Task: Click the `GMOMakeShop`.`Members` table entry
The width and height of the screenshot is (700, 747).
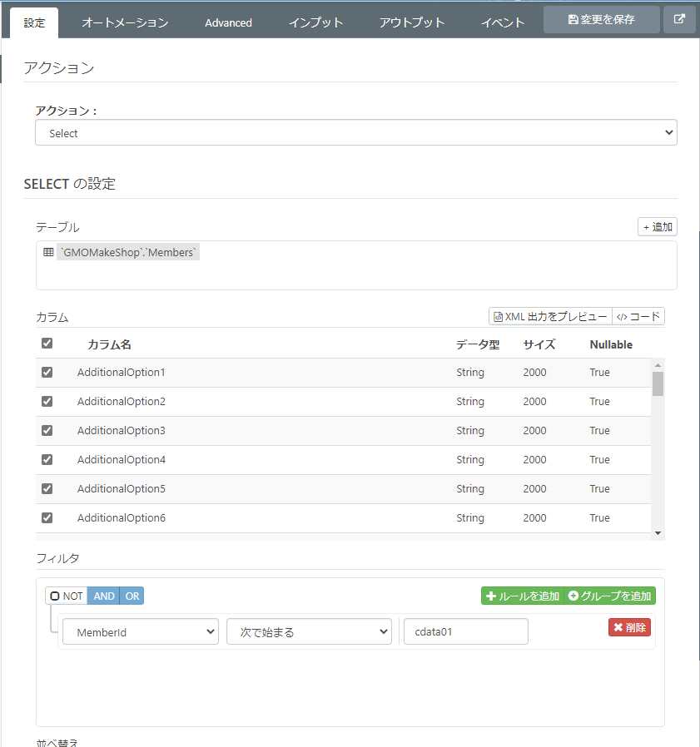Action: [x=128, y=252]
